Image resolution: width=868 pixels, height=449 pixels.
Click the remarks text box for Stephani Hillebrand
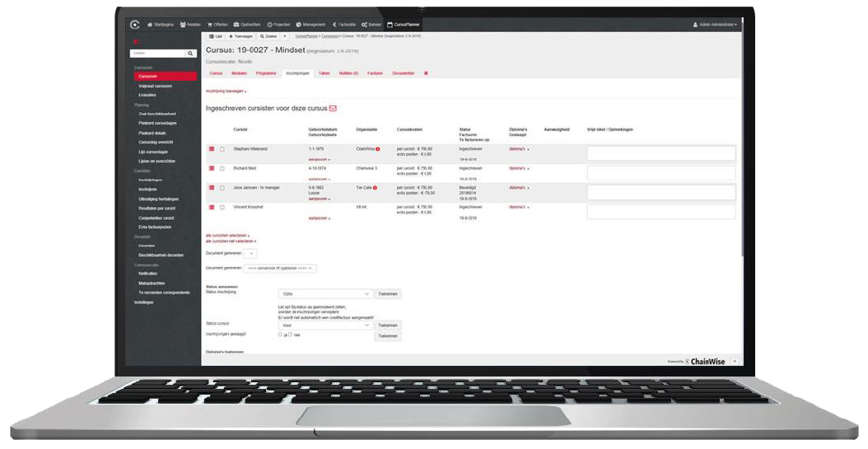point(661,153)
